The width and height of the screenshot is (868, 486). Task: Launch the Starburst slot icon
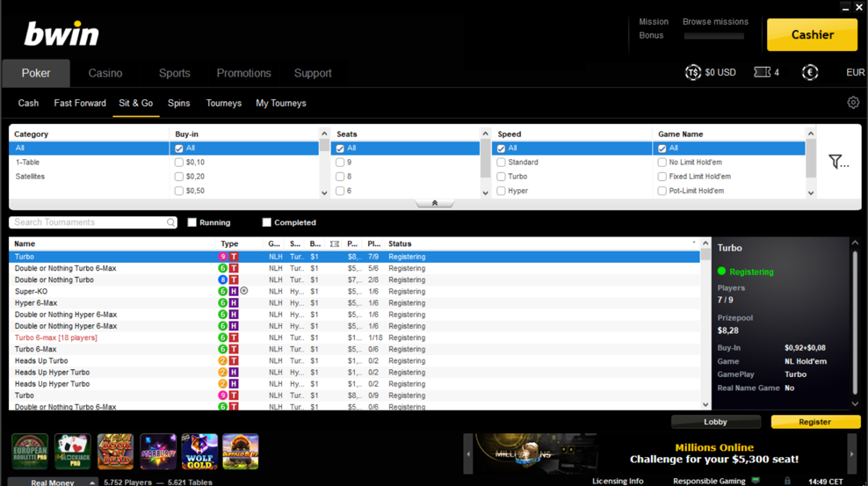(158, 451)
